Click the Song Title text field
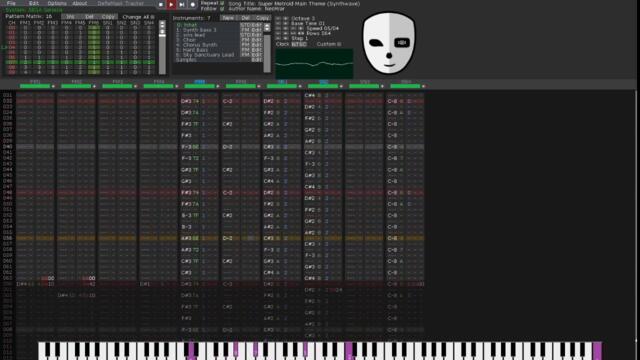Image resolution: width=640 pixels, height=360 pixels. point(309,3)
